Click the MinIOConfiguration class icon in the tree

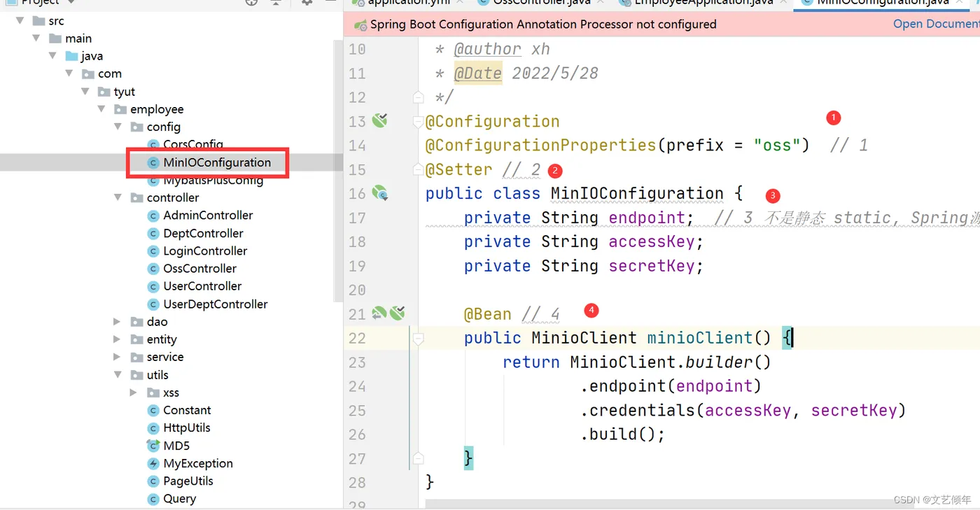pyautogui.click(x=153, y=162)
